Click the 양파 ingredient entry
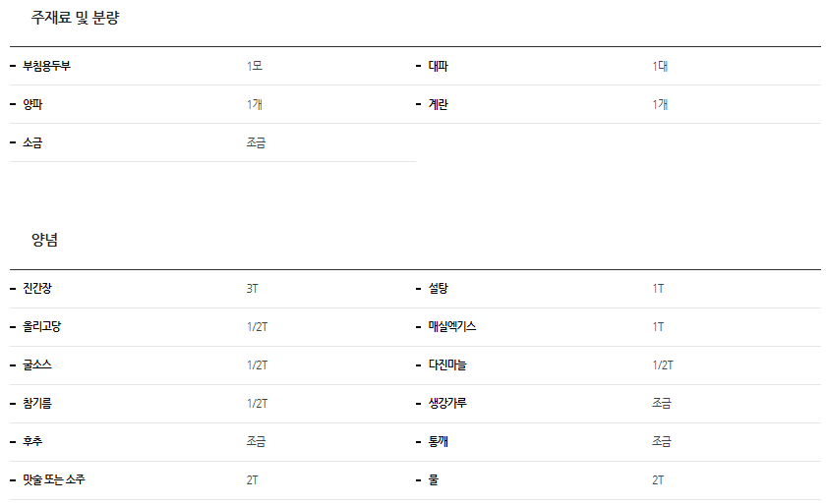 click(x=32, y=105)
